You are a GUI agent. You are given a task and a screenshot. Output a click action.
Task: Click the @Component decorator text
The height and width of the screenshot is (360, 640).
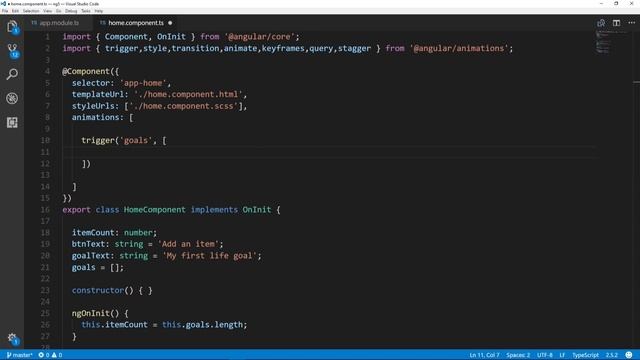point(86,71)
